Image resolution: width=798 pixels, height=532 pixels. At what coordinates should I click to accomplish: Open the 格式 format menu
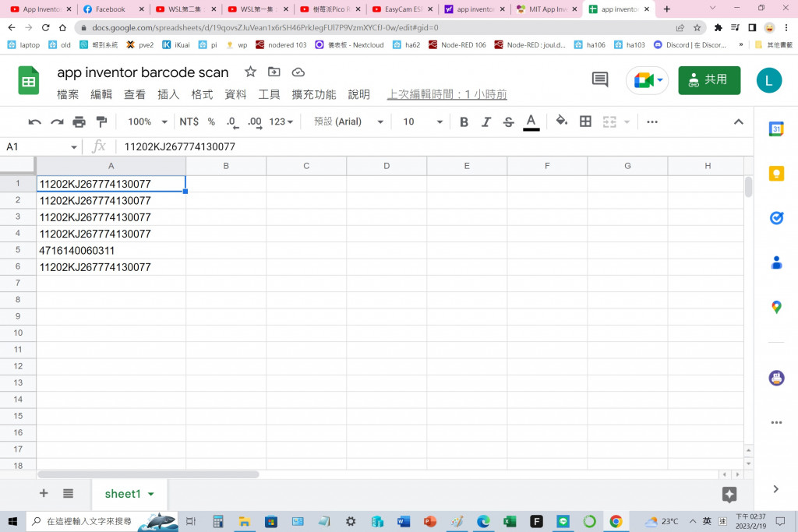coord(202,94)
